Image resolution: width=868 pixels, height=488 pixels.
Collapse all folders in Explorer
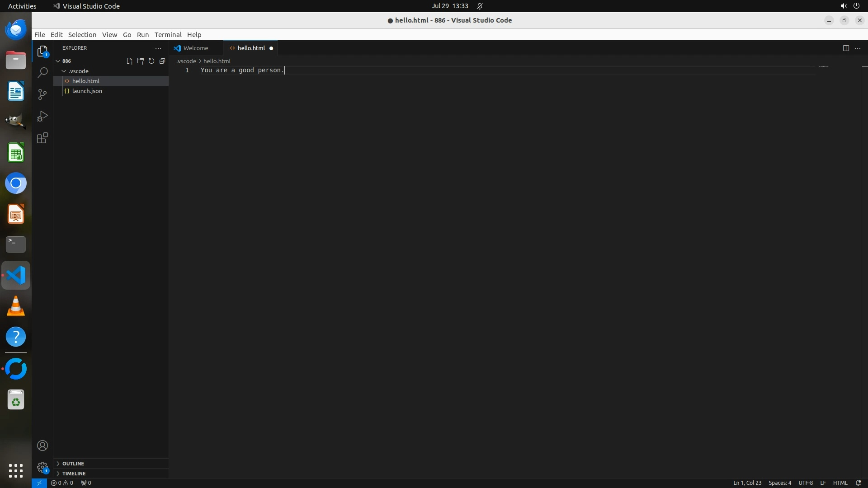coord(162,61)
